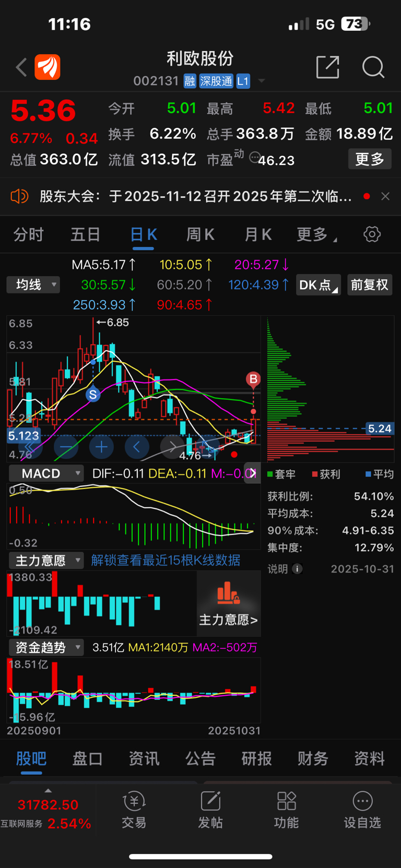The image size is (401, 868).
Task: Tap the 集中度 12.79% row
Action: pyautogui.click(x=331, y=548)
